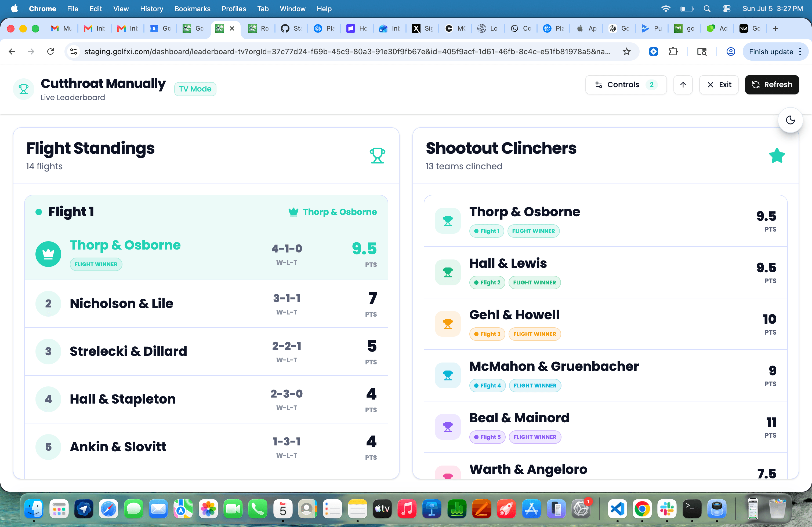
Task: Click the Flight Standings trophy icon
Action: click(x=377, y=156)
